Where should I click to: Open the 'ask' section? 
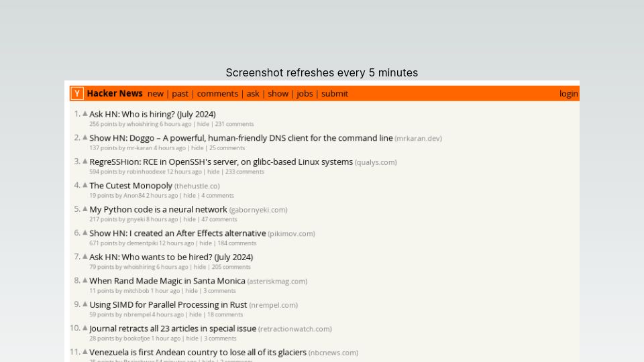pyautogui.click(x=253, y=94)
